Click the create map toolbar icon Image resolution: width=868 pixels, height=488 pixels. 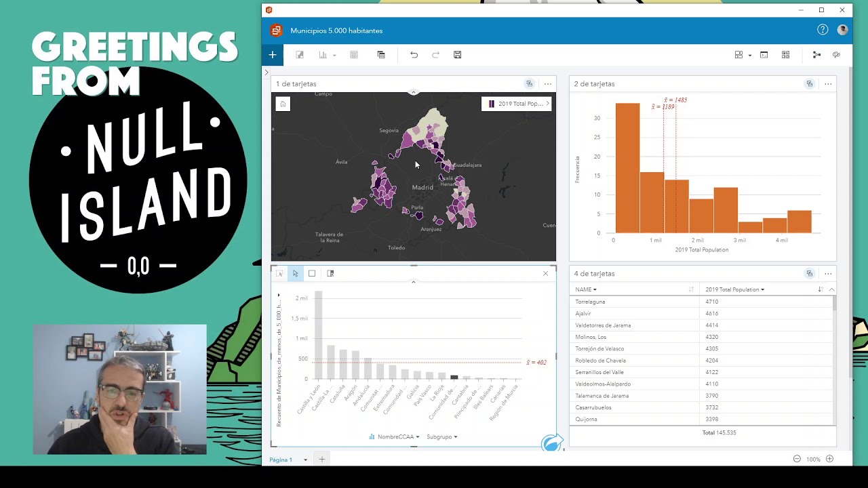(300, 55)
